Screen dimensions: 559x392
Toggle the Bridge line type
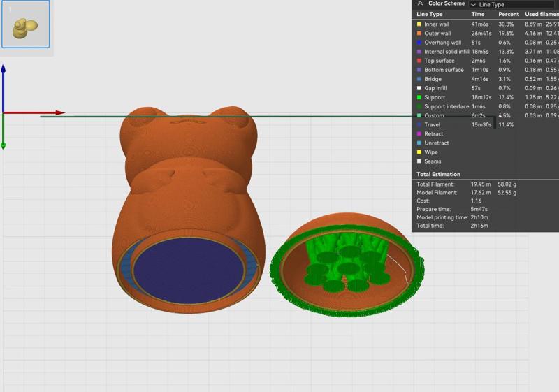point(433,79)
